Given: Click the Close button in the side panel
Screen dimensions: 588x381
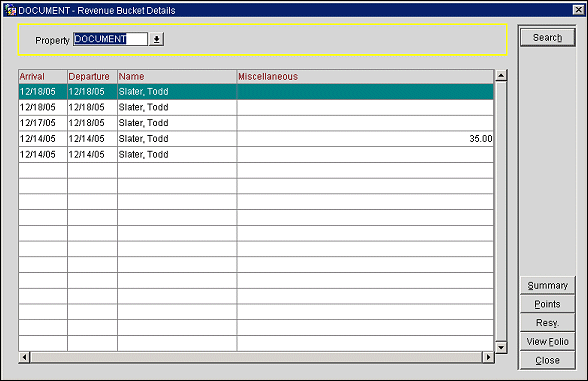Looking at the screenshot, I should click(548, 360).
